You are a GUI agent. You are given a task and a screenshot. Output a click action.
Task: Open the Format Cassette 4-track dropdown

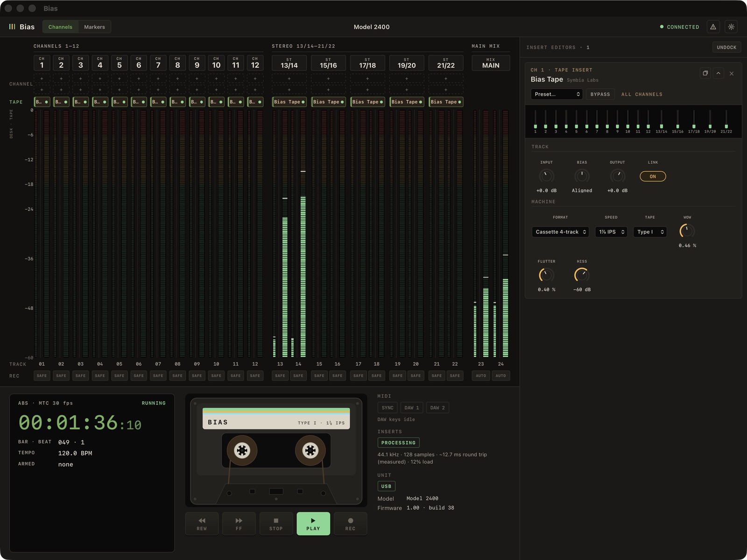click(x=560, y=232)
